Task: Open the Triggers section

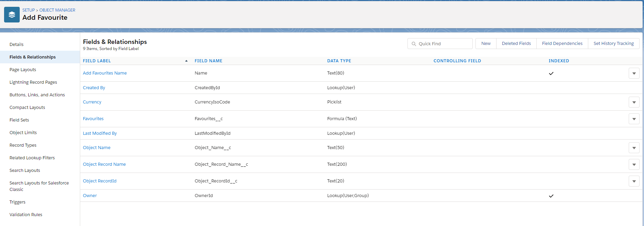Action: pyautogui.click(x=18, y=202)
